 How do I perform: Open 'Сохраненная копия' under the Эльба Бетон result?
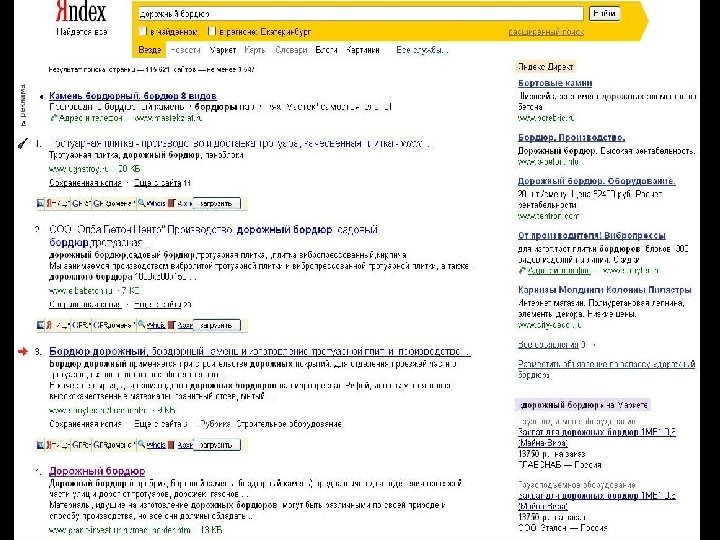tap(85, 304)
